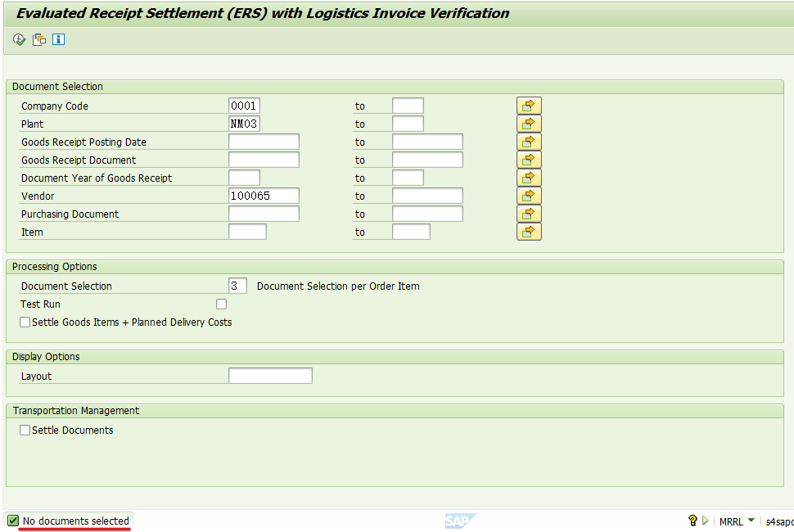Image resolution: width=794 pixels, height=532 pixels.
Task: Open multiple selection for Goods Receipt Document
Action: click(529, 160)
